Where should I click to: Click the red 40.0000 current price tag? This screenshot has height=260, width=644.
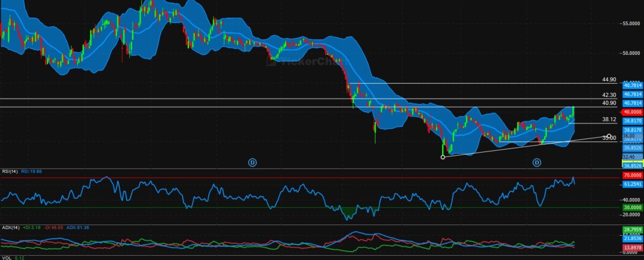[632, 112]
